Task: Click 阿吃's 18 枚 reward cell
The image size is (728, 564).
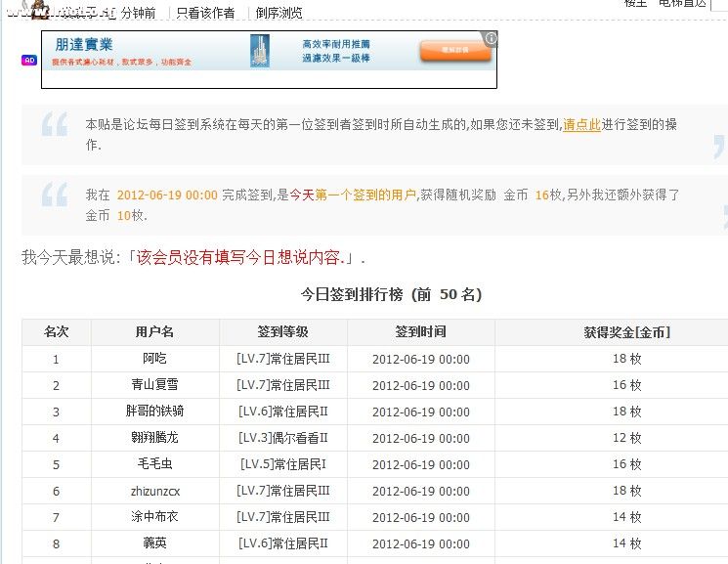Action: click(626, 359)
